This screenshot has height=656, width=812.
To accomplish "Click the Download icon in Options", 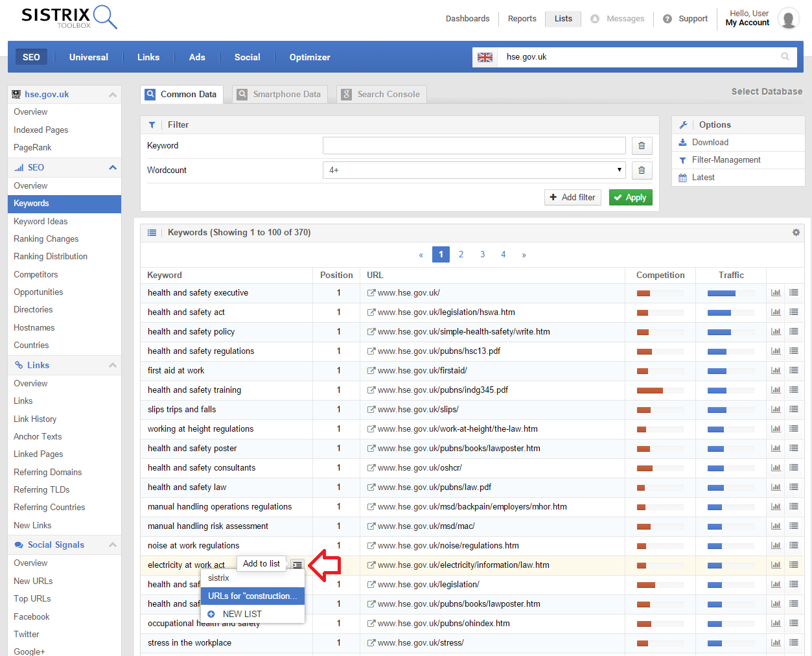I will pos(682,143).
